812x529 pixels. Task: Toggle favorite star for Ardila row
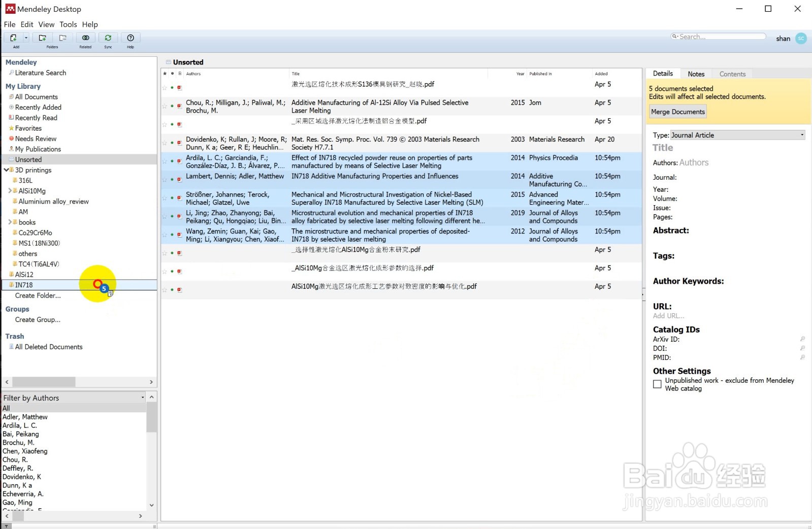click(165, 161)
